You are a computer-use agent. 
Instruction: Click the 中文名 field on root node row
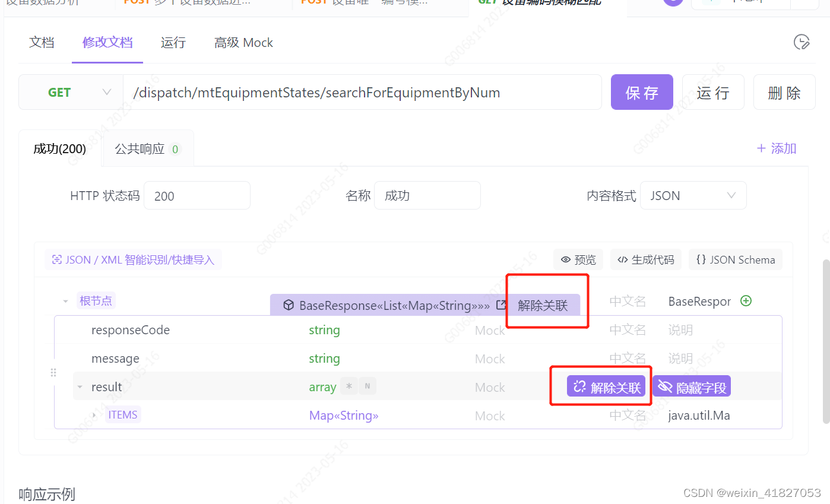tap(628, 301)
